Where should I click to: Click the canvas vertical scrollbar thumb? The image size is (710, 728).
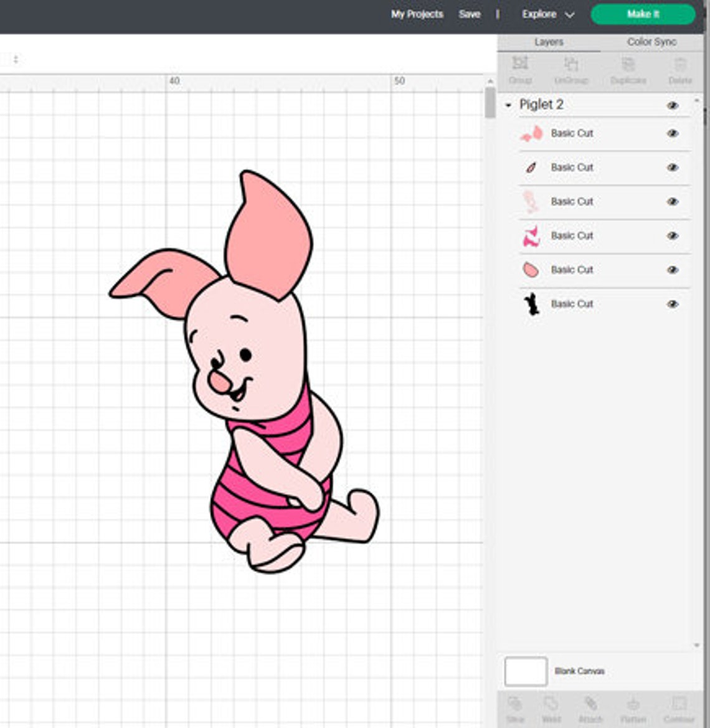(x=490, y=103)
